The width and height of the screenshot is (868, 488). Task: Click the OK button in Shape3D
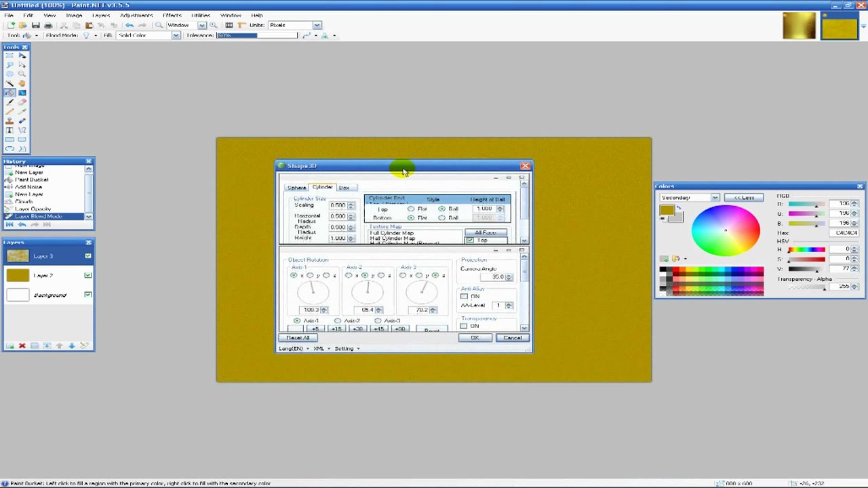point(475,338)
